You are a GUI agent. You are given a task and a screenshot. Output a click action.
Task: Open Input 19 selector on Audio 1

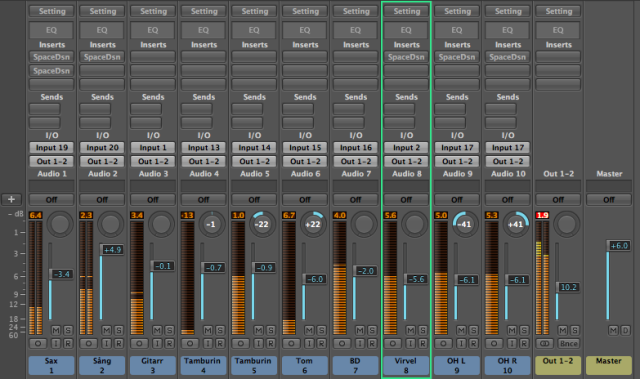[x=52, y=148]
